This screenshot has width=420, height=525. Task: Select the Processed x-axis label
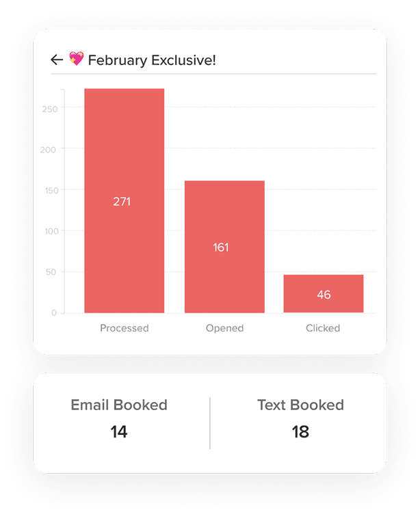pyautogui.click(x=124, y=328)
